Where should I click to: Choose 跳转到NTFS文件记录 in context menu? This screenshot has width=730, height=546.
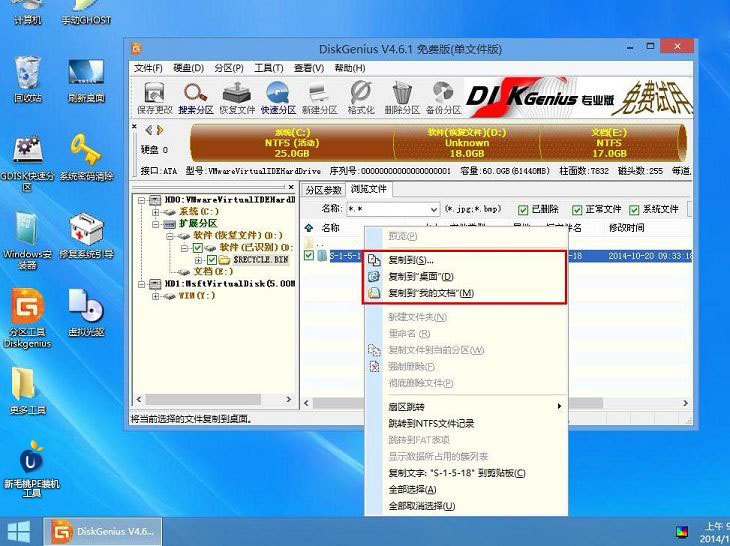(466, 424)
